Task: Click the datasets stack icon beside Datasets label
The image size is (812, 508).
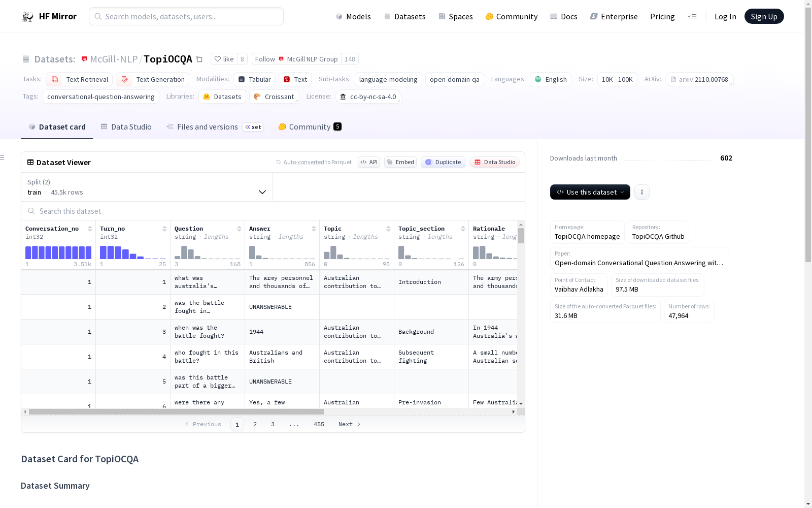Action: [26, 59]
